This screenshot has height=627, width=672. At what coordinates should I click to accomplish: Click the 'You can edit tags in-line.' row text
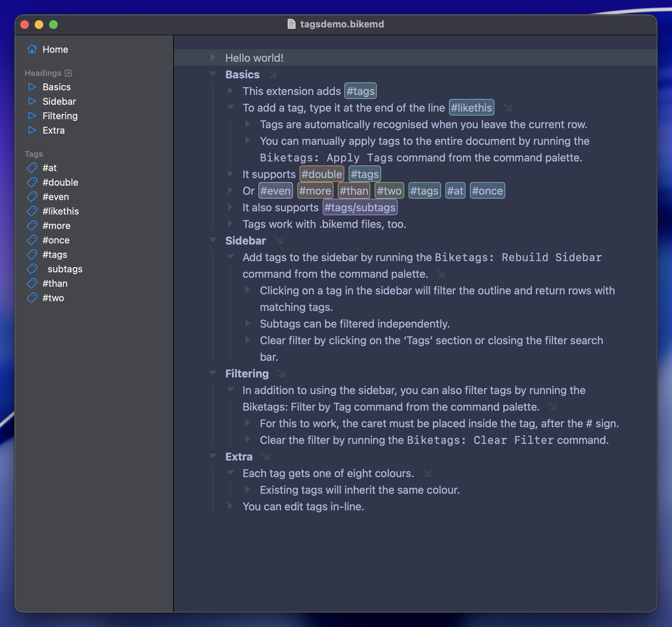click(x=303, y=506)
